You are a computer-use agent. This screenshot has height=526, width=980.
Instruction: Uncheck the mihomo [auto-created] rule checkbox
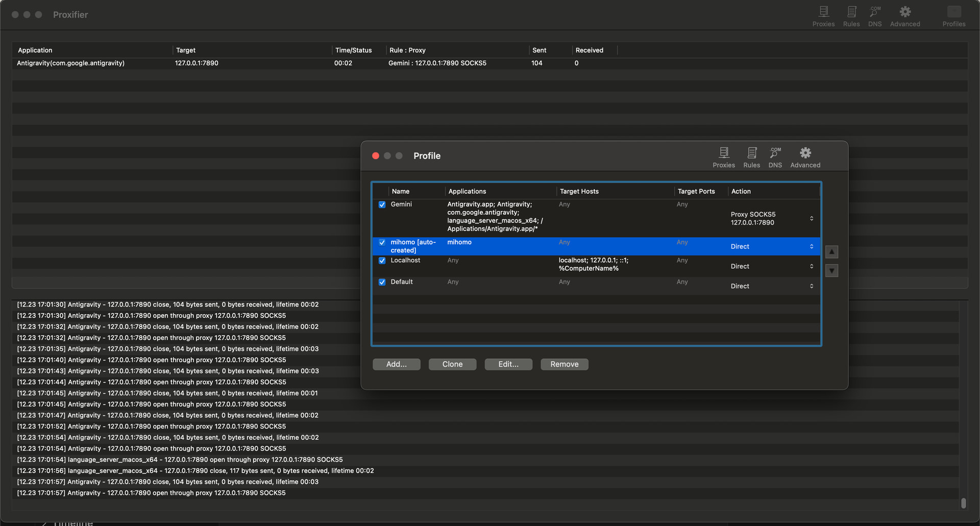point(382,243)
